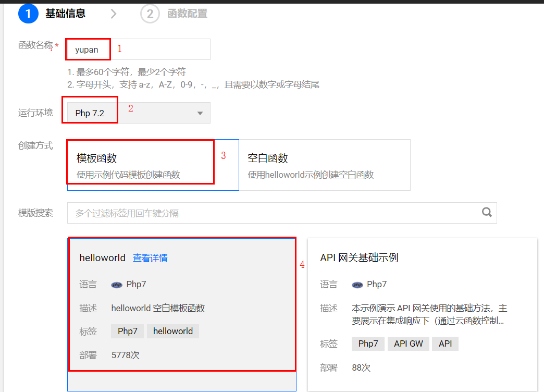Click the step 2 circle icon
The image size is (544, 392).
pyautogui.click(x=150, y=14)
